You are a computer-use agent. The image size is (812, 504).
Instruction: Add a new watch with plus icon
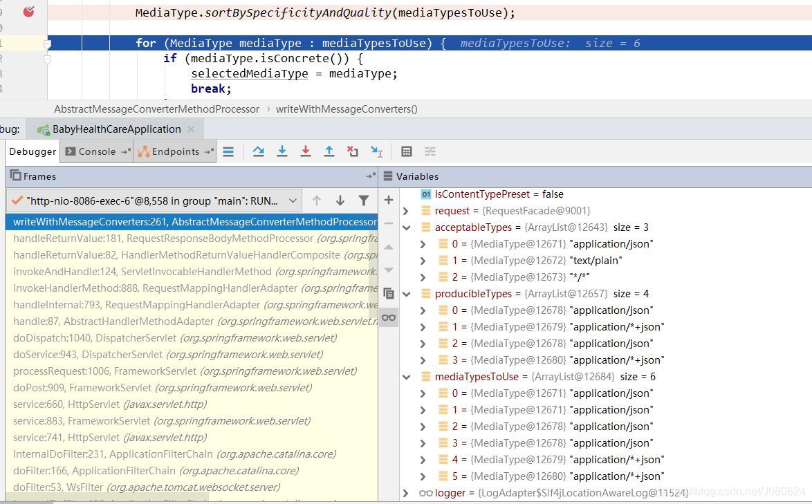(x=389, y=200)
